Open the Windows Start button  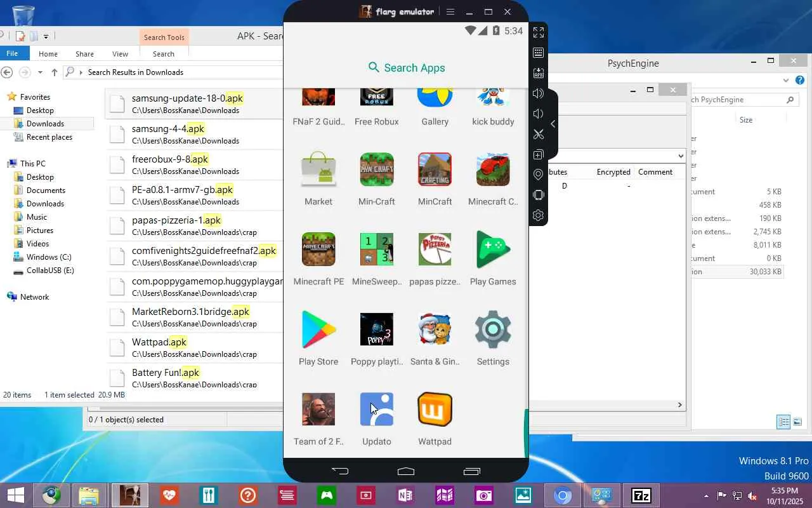click(16, 495)
